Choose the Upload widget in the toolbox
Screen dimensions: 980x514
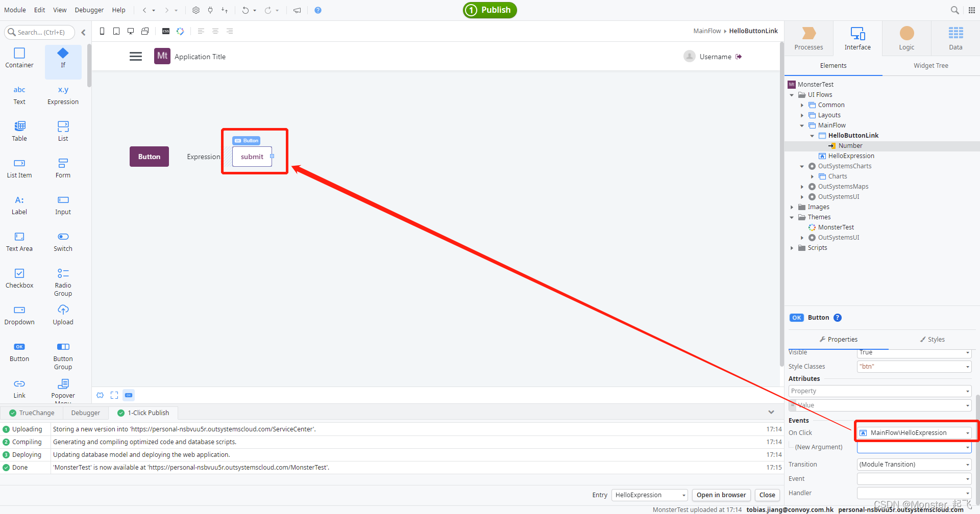63,315
